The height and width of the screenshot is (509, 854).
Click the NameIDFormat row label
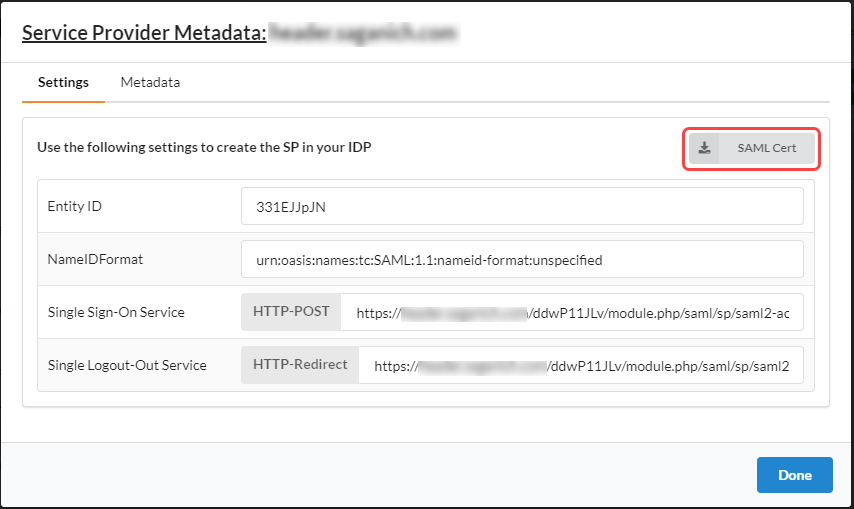[95, 259]
